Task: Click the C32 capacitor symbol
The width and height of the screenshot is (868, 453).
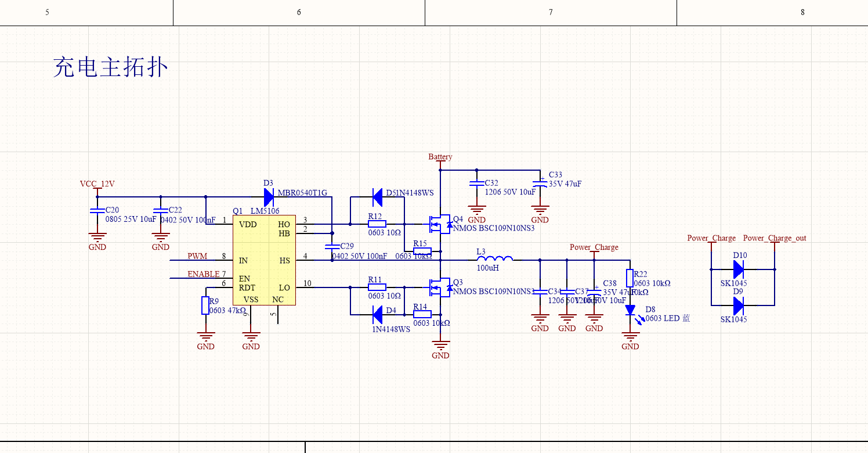Action: coord(476,184)
